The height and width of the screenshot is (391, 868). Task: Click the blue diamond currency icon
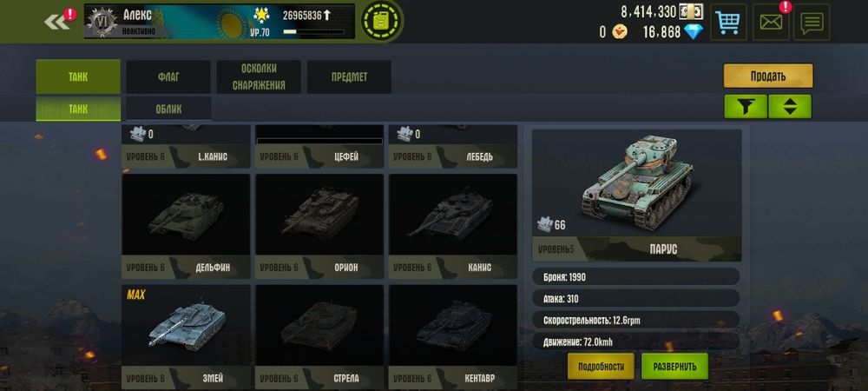click(693, 32)
